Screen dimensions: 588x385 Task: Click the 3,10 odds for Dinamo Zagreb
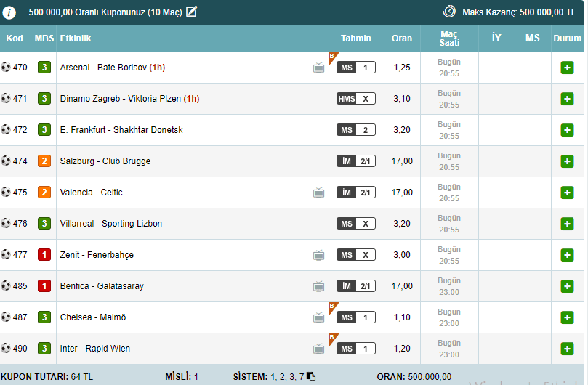coord(402,99)
